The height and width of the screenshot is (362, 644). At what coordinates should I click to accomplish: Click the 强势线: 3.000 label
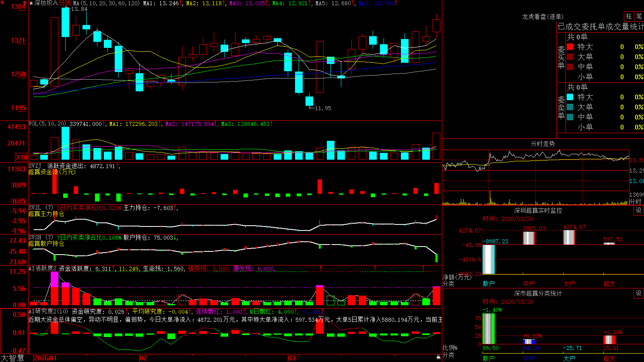pos(208,268)
